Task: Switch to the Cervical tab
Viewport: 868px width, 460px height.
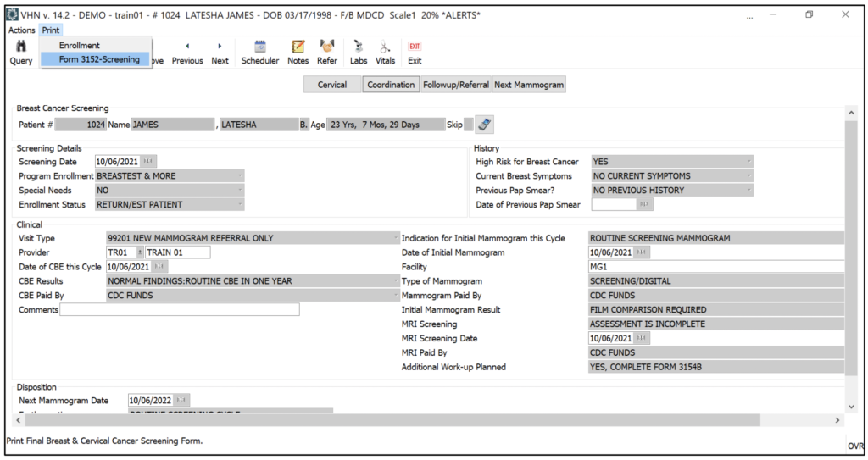Action: [x=332, y=85]
